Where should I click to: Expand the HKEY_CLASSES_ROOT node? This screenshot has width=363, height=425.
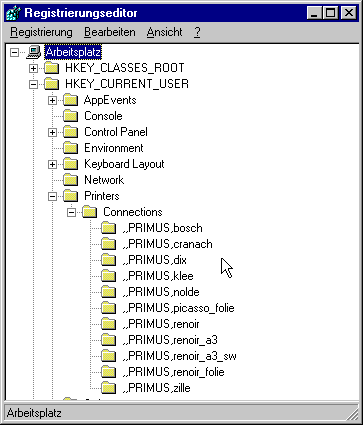click(x=33, y=68)
